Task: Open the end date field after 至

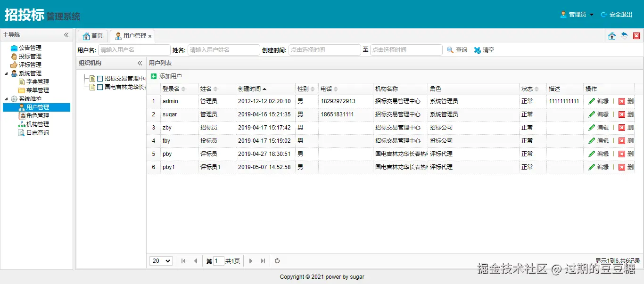Action: point(406,50)
